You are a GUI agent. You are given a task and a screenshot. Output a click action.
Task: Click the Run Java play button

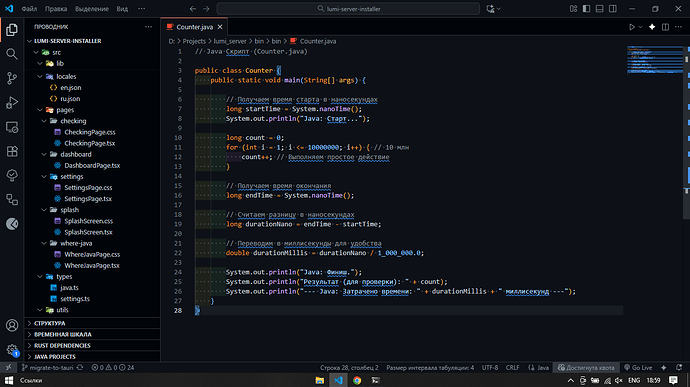(x=632, y=27)
